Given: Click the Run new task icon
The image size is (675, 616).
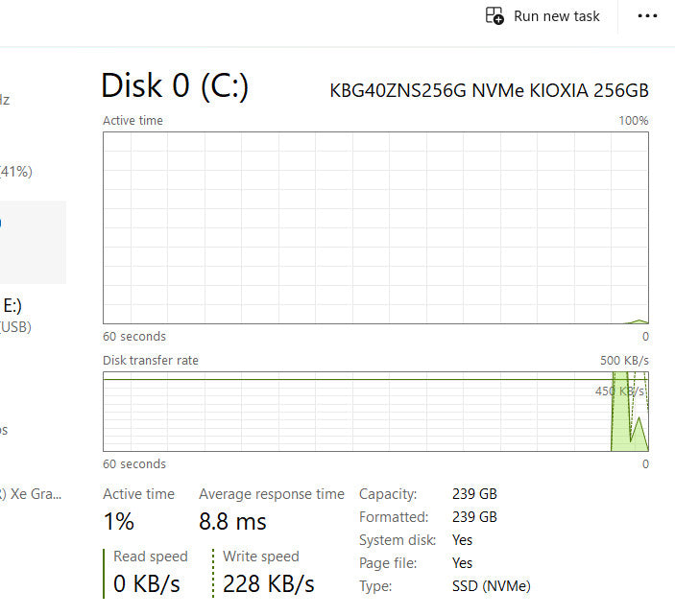Looking at the screenshot, I should [494, 15].
